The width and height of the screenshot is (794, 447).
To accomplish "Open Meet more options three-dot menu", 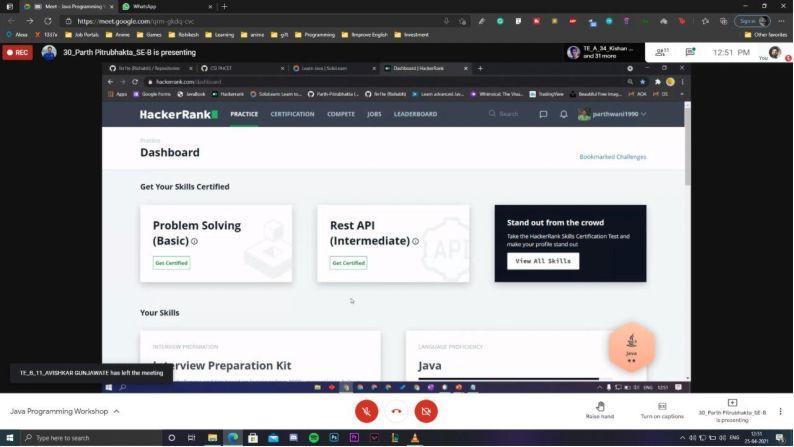I will tap(780, 411).
